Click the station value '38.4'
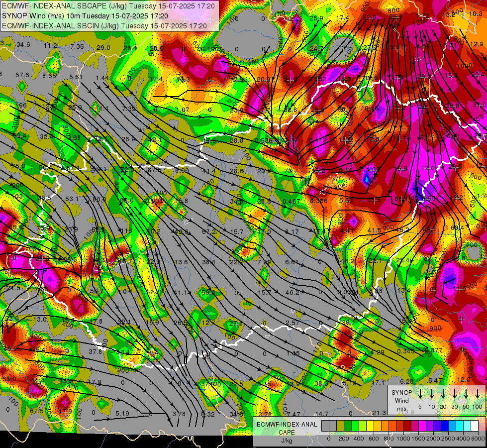This screenshot has height=448, width=487. coord(209,262)
